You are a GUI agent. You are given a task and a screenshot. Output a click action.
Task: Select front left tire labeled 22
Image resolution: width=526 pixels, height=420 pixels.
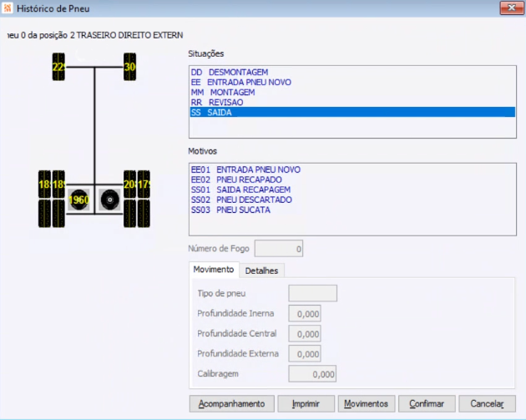pyautogui.click(x=58, y=67)
